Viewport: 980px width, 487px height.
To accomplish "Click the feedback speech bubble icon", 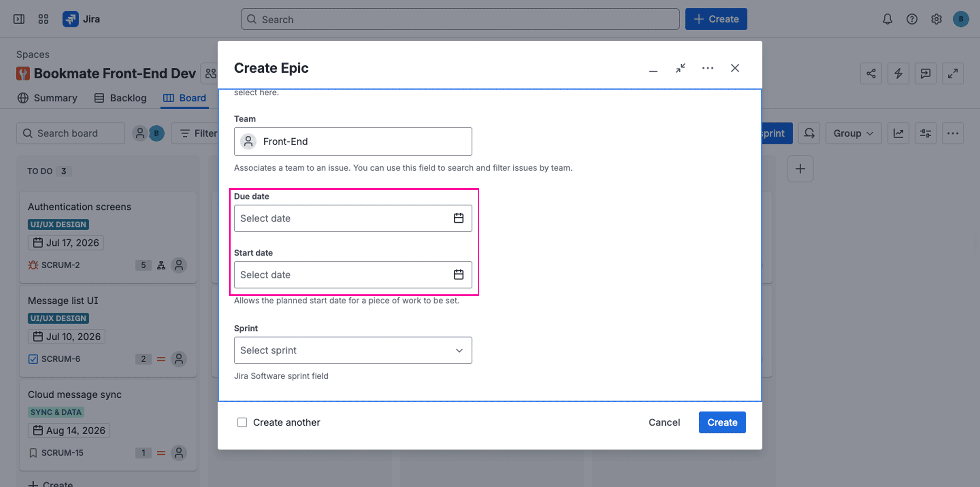I will coord(925,73).
